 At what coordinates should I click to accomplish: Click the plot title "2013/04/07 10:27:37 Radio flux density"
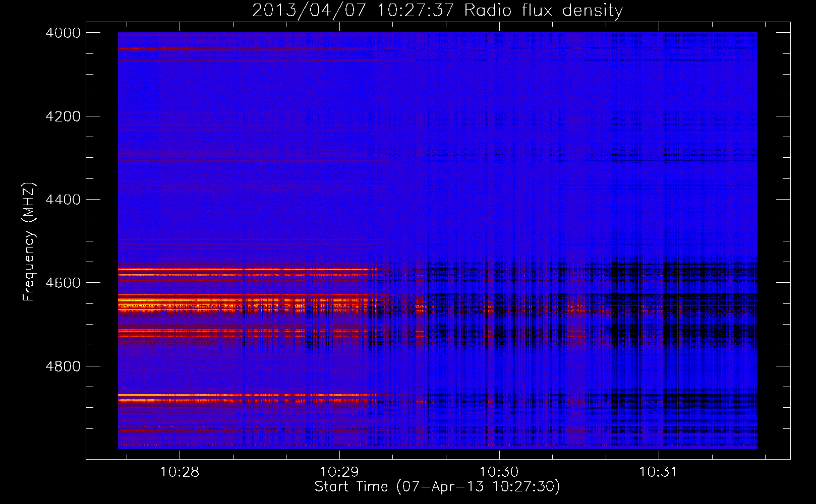(437, 10)
